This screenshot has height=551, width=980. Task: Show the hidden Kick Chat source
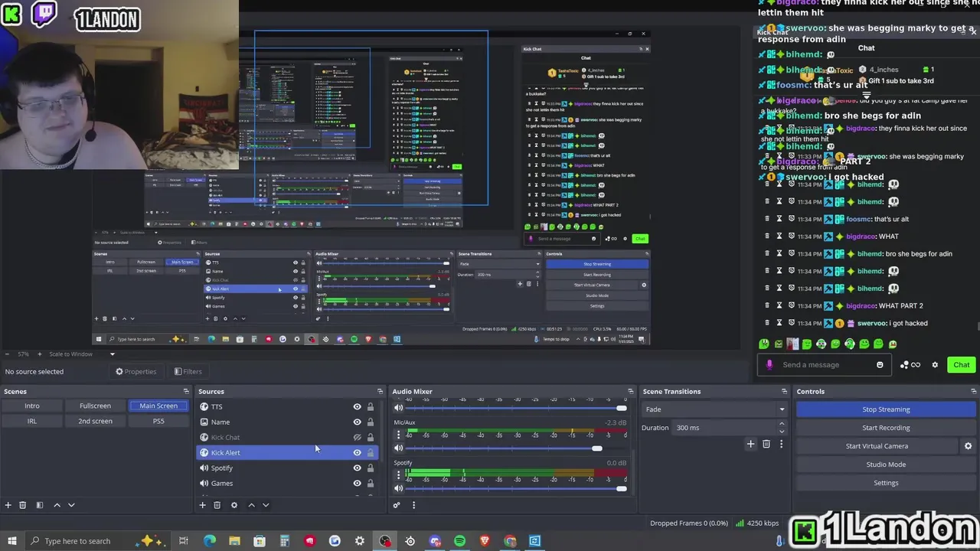tap(357, 438)
